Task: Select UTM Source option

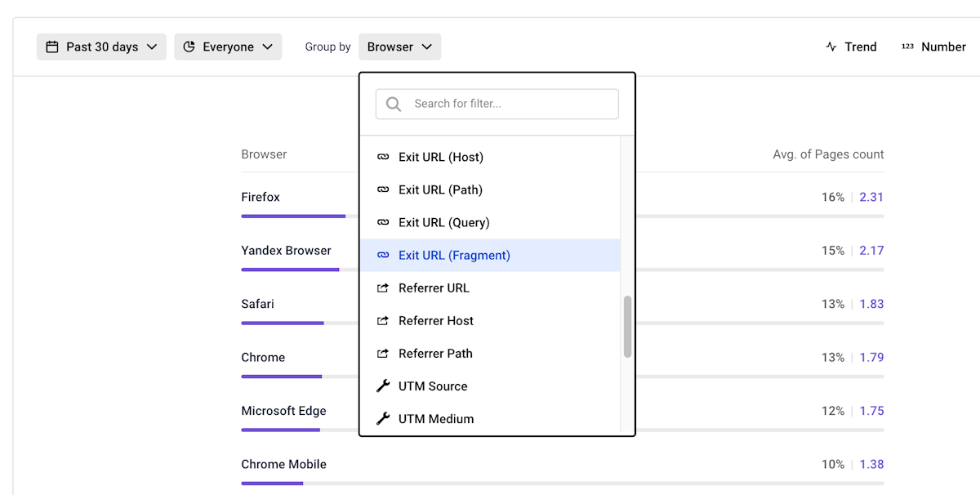Action: [x=490, y=386]
